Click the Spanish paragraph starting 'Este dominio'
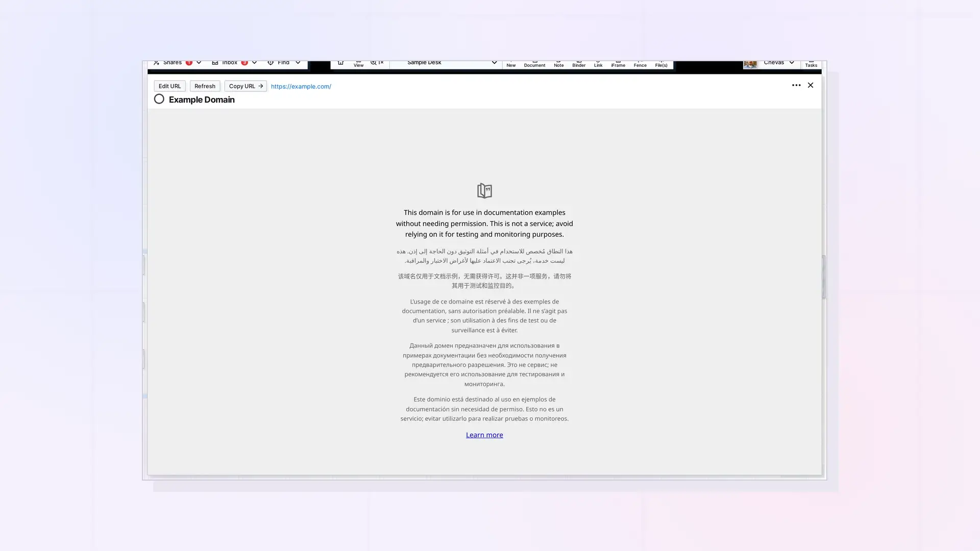Image resolution: width=980 pixels, height=551 pixels. tap(484, 409)
